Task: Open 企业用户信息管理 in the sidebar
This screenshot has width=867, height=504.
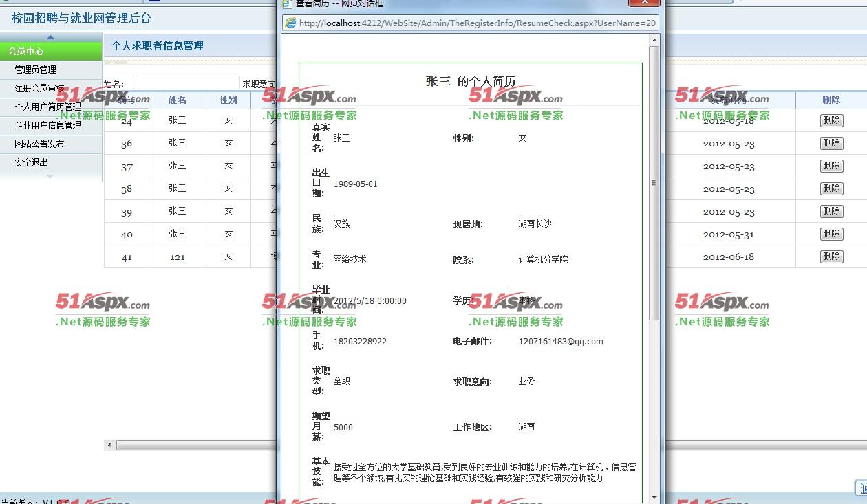Action: tap(48, 125)
